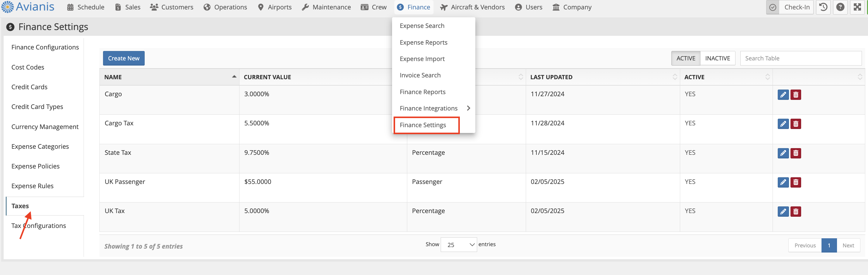Click the Create New button
The image size is (868, 275).
pyautogui.click(x=124, y=59)
